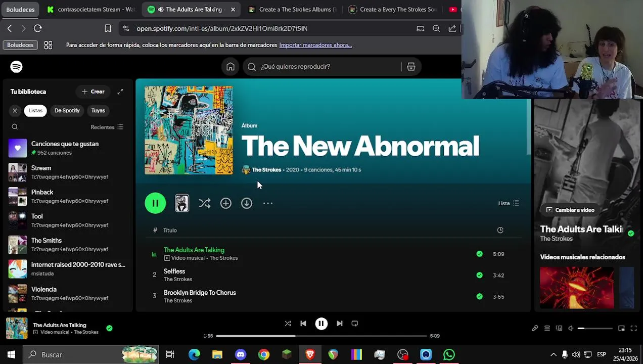Open related music video red thumbnail

pos(577,288)
